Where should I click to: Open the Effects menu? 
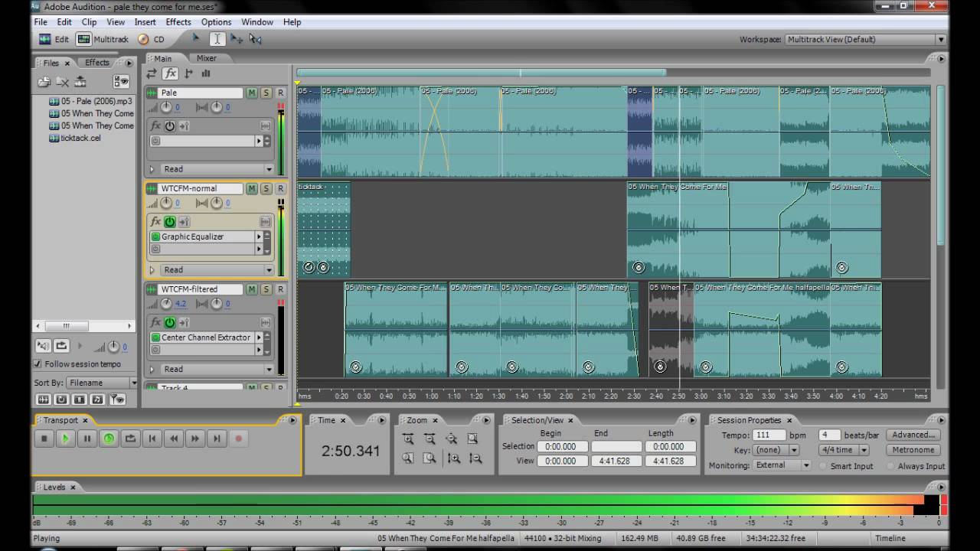click(x=178, y=22)
